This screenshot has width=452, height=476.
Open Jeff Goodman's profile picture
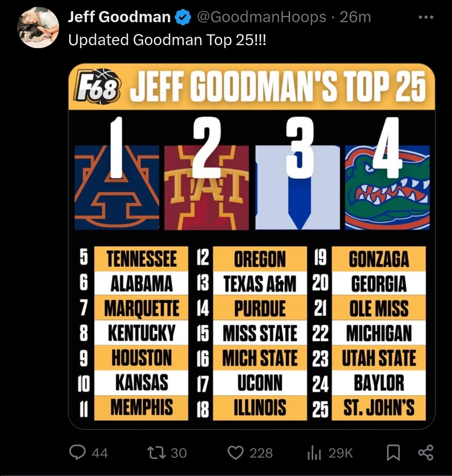[38, 27]
